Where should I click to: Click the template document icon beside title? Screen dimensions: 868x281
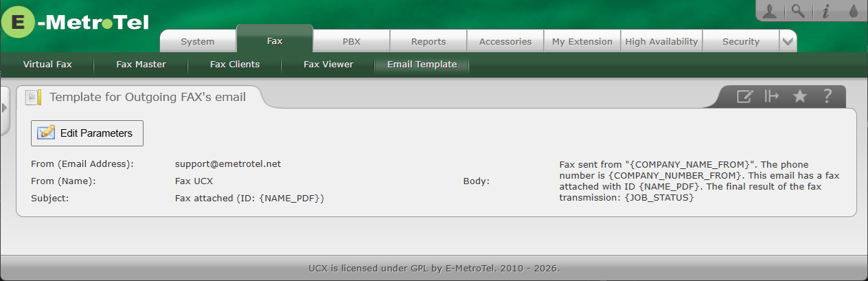(34, 98)
